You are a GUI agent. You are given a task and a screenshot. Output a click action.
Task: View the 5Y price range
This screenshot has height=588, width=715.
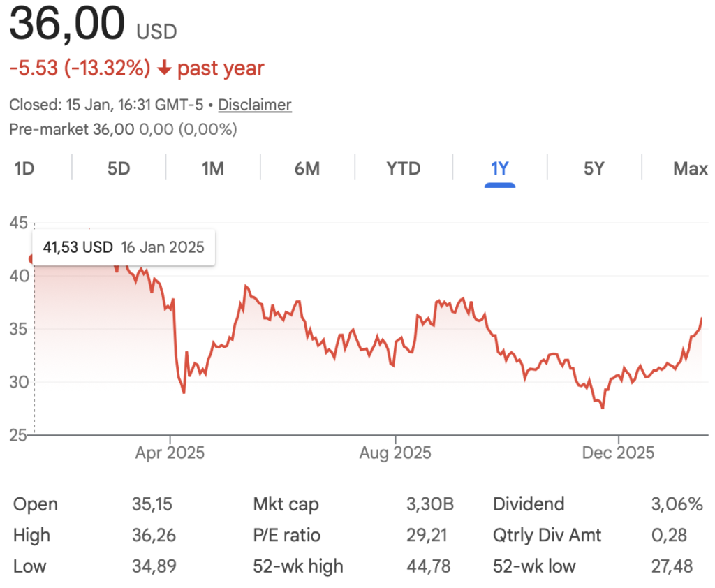[x=594, y=168]
